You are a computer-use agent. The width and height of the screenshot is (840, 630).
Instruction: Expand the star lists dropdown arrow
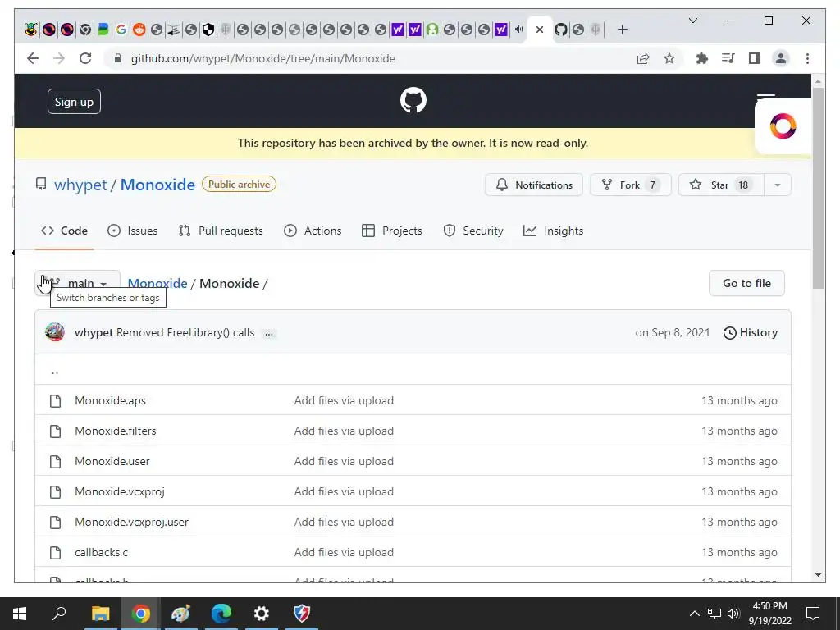[x=778, y=185]
